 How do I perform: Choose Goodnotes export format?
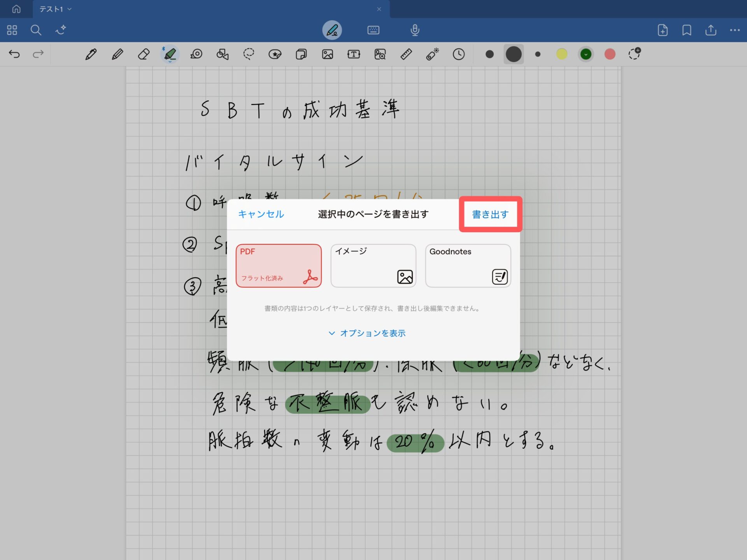tap(468, 266)
